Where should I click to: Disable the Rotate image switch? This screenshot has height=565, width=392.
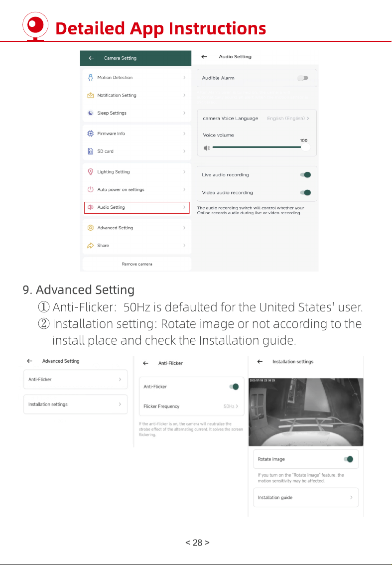[x=348, y=459]
